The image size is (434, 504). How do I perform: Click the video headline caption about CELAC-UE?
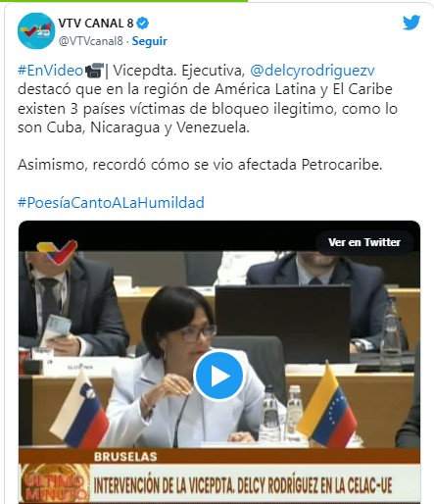pyautogui.click(x=243, y=486)
